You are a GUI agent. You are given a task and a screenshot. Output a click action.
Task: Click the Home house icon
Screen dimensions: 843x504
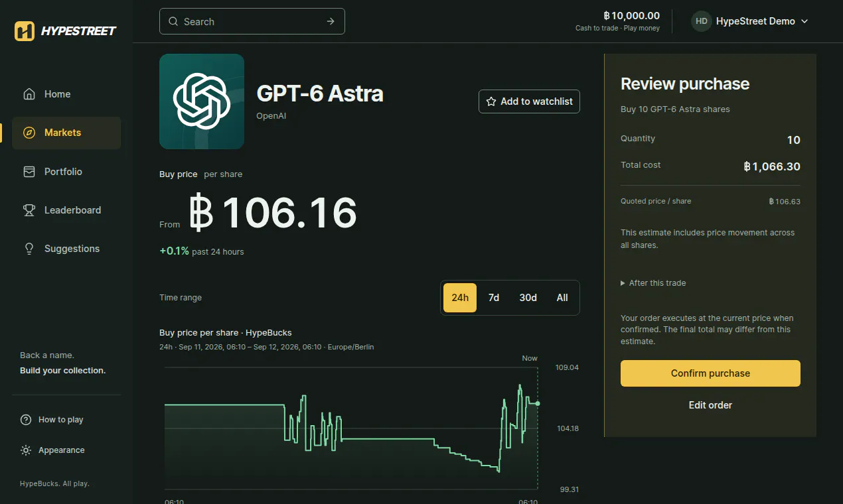click(x=29, y=94)
